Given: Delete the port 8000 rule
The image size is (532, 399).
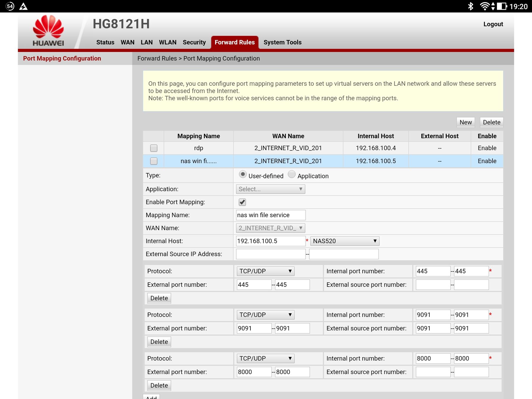Looking at the screenshot, I should pyautogui.click(x=159, y=385).
